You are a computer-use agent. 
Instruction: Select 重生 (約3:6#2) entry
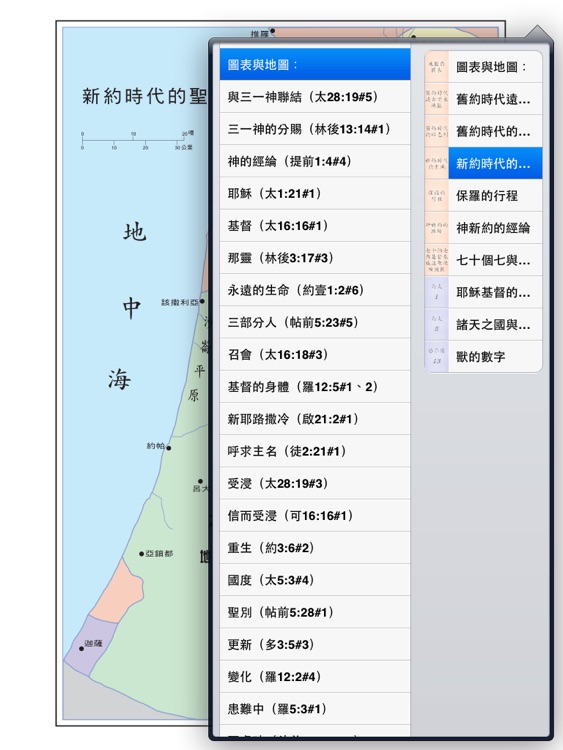[x=315, y=548]
